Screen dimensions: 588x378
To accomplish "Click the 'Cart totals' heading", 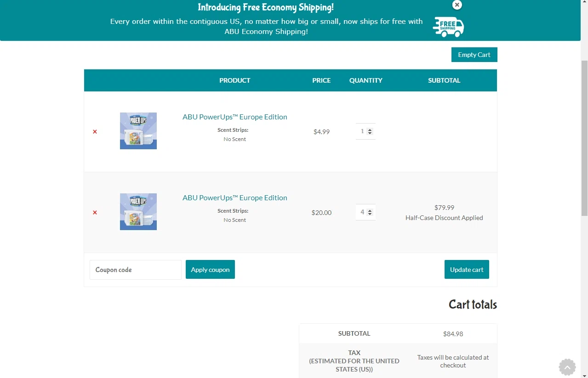I will click(473, 305).
